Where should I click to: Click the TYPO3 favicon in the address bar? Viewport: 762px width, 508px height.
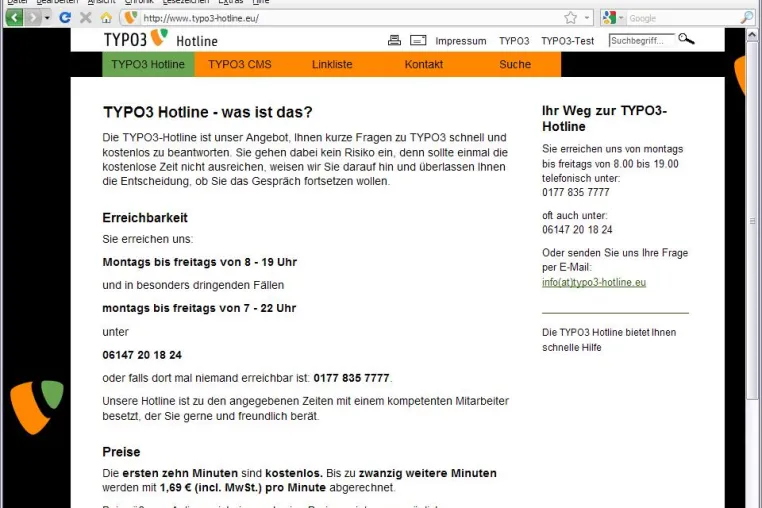tap(130, 18)
